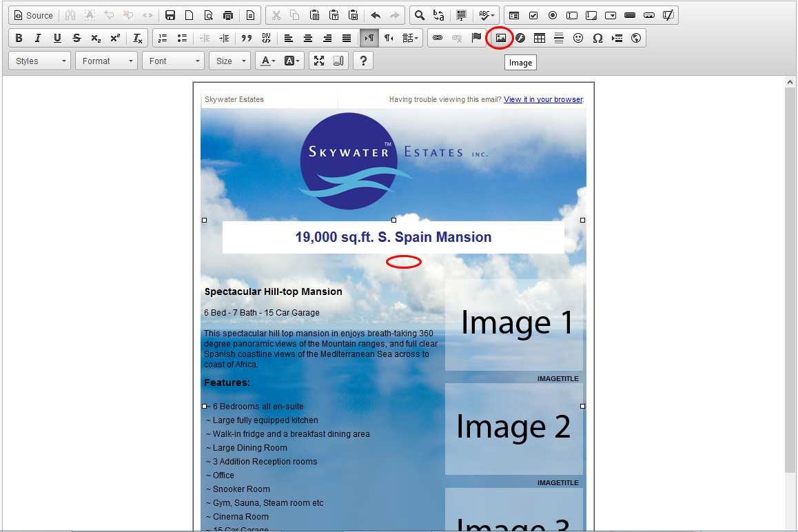
Task: Create a Div container
Action: point(266,38)
